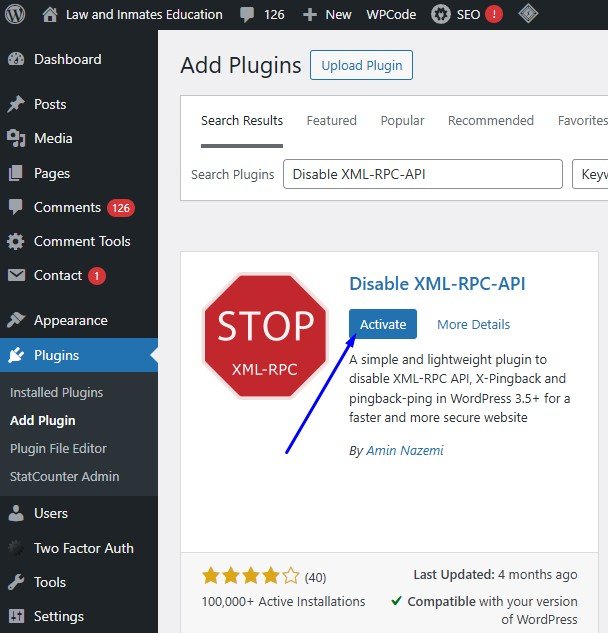Switch to the Recommended tab
Screen dimensions: 608x633
pyautogui.click(x=491, y=121)
